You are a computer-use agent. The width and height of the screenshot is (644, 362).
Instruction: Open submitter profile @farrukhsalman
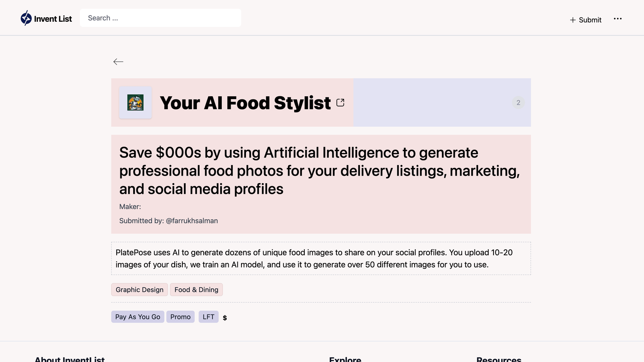pos(192,221)
